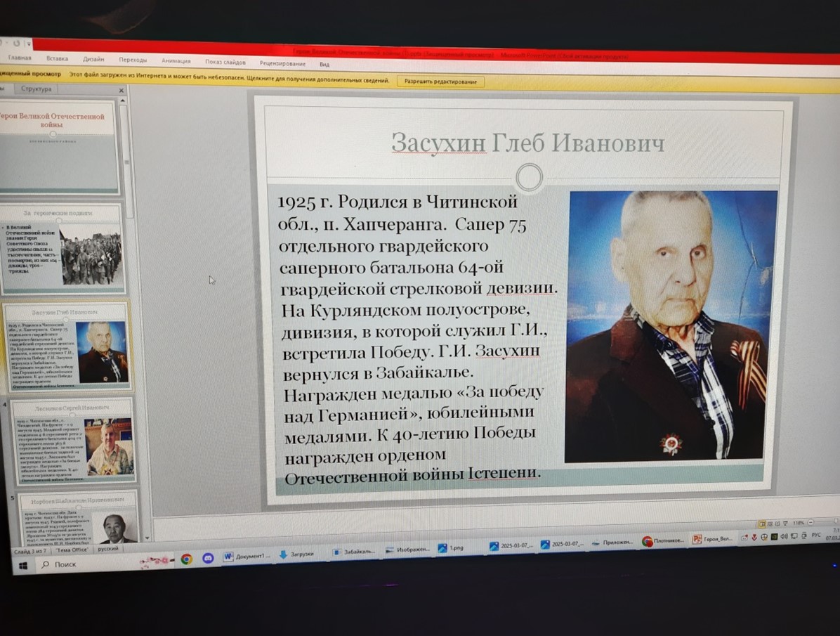Image resolution: width=840 pixels, height=636 pixels.
Task: Open the Вид ribbon tab
Action: pos(324,65)
